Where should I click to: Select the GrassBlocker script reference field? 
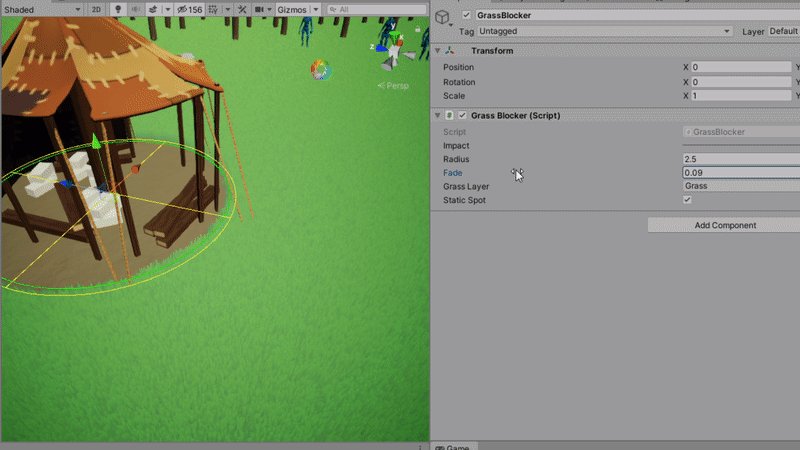click(741, 132)
